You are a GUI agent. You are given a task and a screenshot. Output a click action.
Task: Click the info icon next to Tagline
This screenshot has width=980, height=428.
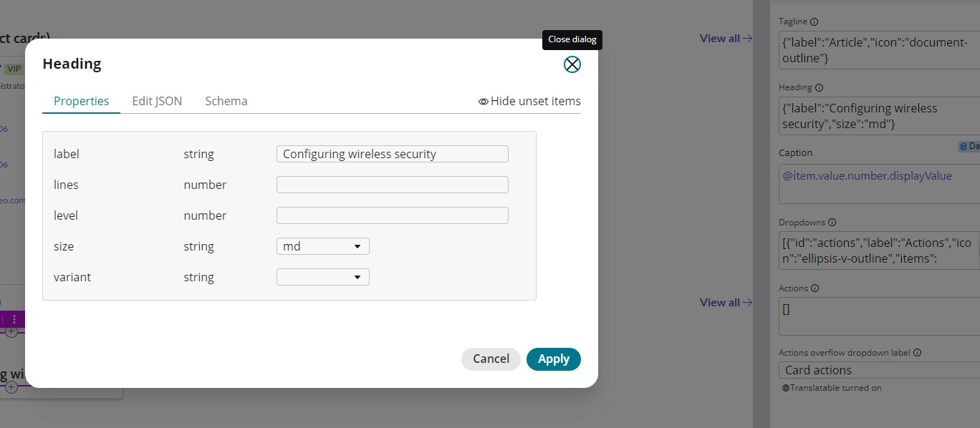click(814, 21)
